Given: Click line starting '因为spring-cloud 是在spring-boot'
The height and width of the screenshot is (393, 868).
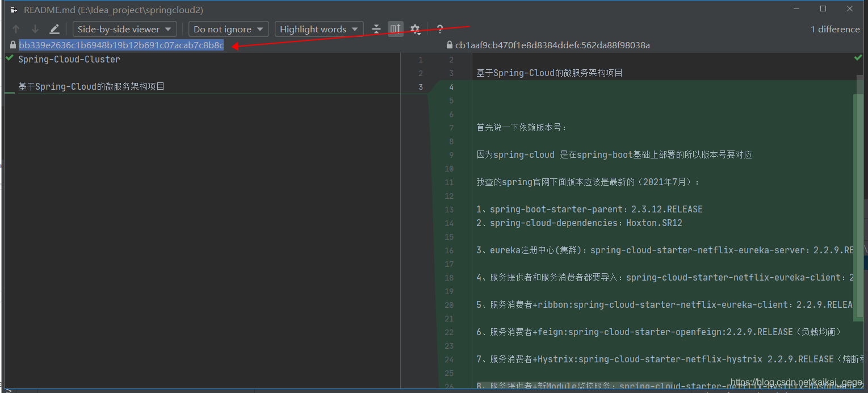Looking at the screenshot, I should [x=614, y=154].
